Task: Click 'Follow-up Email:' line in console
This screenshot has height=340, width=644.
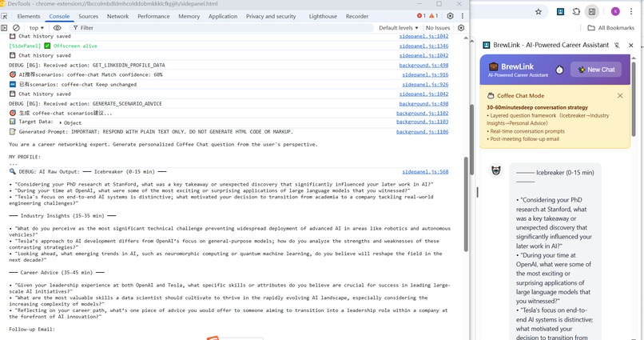Action: 32,330
